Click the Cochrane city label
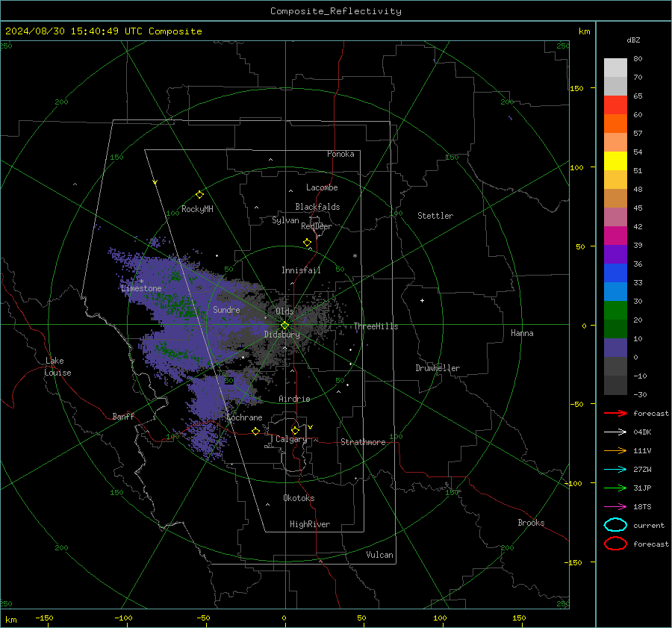Viewport: 672px width, 628px height. click(244, 417)
